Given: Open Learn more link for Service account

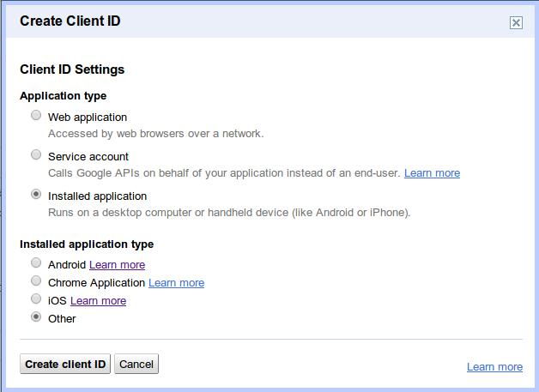Looking at the screenshot, I should coord(432,173).
